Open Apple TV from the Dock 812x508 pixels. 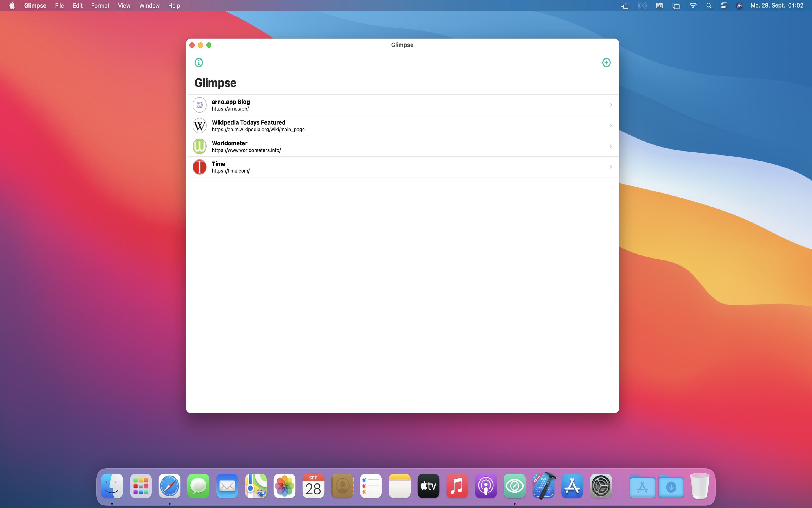(x=429, y=486)
